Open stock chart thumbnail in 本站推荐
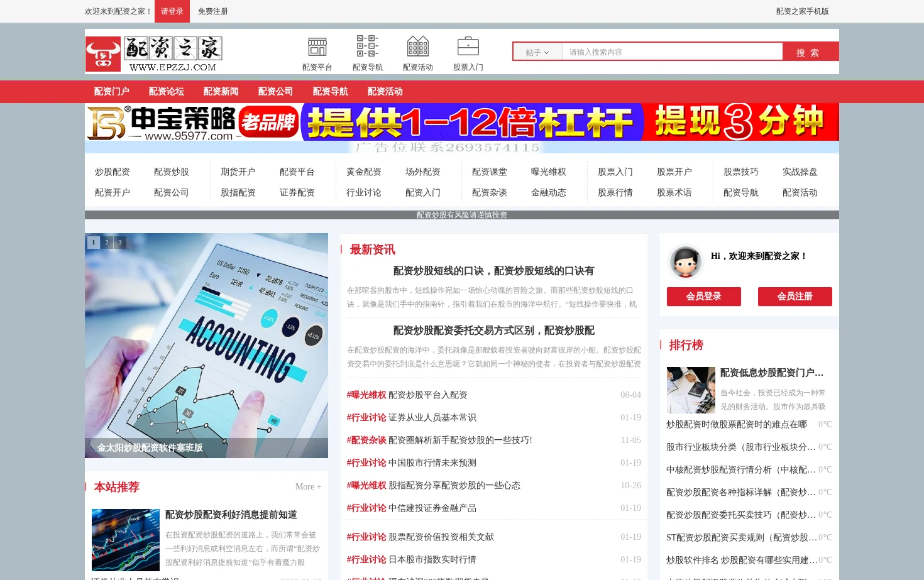This screenshot has height=580, width=924. tap(126, 540)
